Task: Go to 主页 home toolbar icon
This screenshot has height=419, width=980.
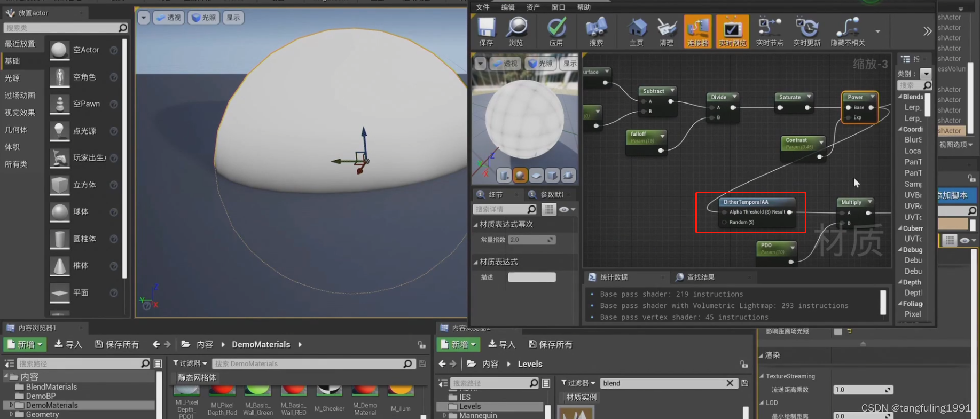Action: pyautogui.click(x=637, y=31)
